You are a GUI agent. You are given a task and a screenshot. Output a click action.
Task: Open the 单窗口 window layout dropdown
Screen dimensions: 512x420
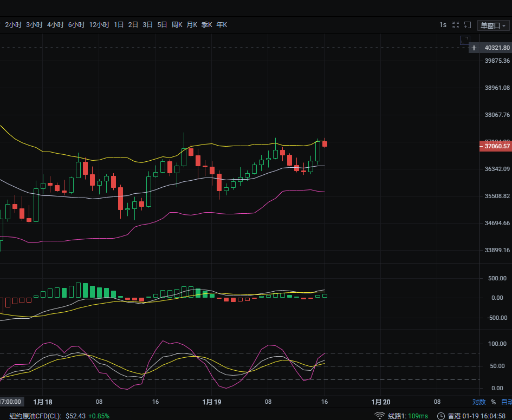[x=493, y=25]
